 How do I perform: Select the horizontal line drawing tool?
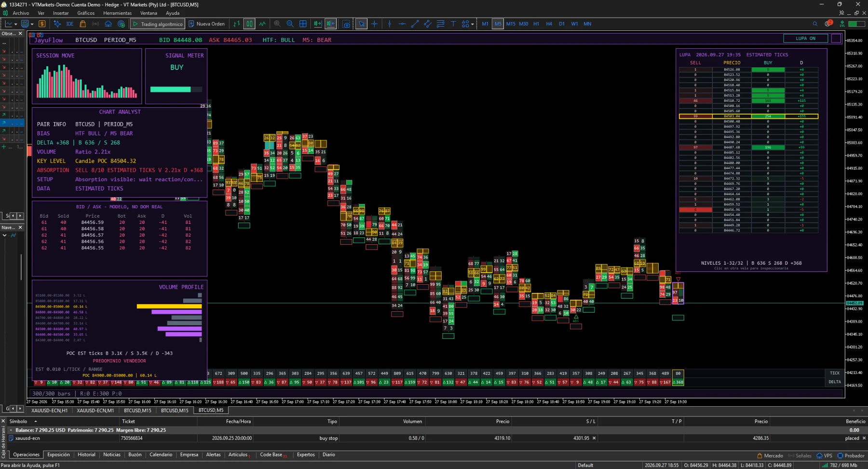pyautogui.click(x=402, y=24)
